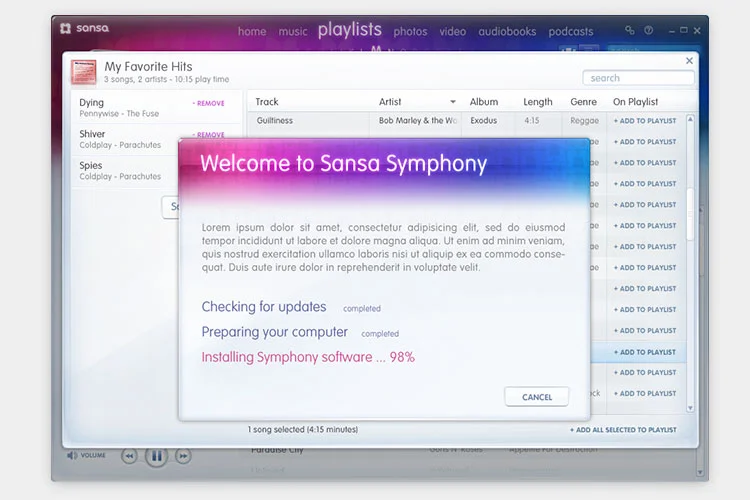The height and width of the screenshot is (500, 750).
Task: Click the Exodus album cell
Action: coord(487,121)
